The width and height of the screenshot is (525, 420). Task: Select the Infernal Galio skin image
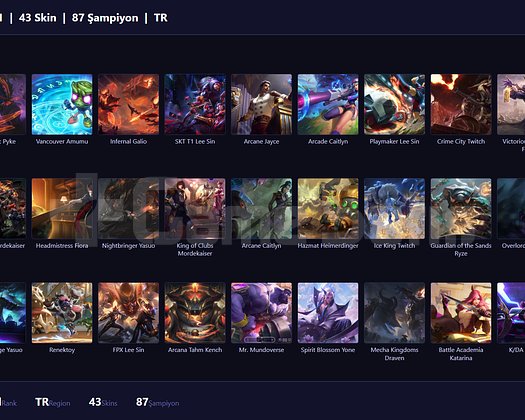tap(129, 104)
